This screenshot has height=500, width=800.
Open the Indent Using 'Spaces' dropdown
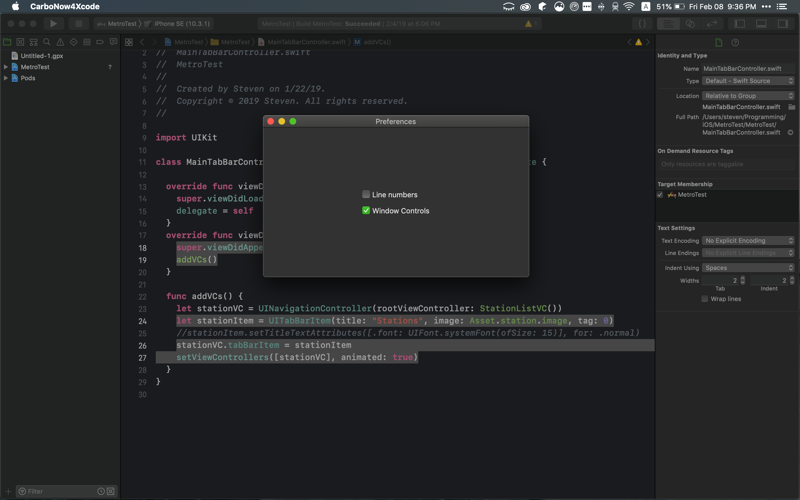coord(748,267)
